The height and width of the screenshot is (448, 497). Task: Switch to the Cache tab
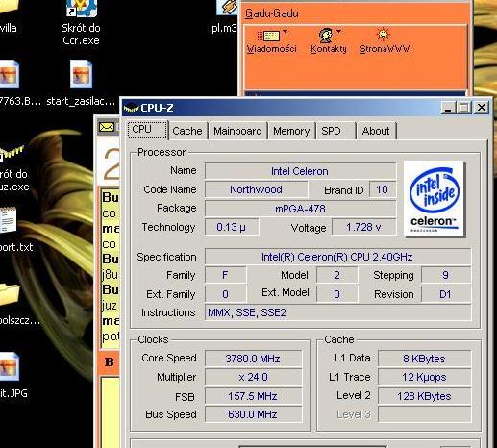pos(187,131)
